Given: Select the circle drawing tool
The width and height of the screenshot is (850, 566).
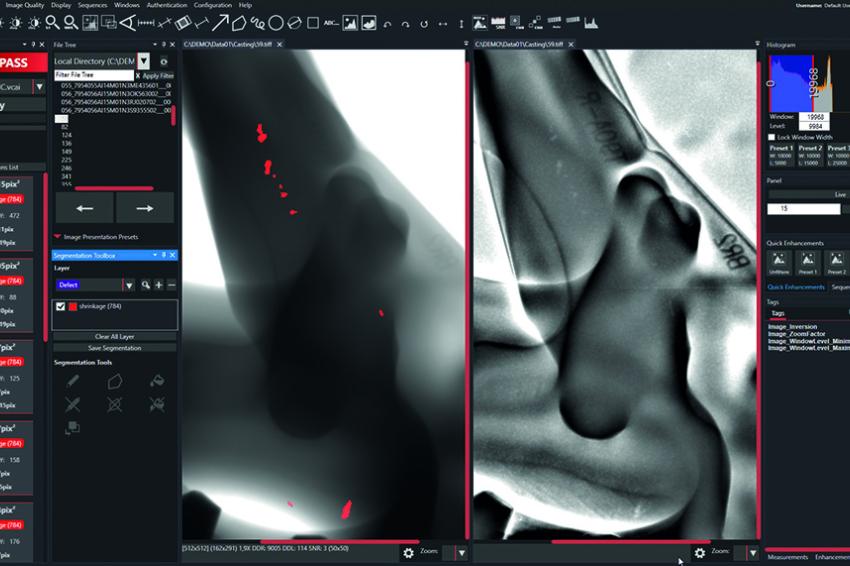Looking at the screenshot, I should click(276, 23).
